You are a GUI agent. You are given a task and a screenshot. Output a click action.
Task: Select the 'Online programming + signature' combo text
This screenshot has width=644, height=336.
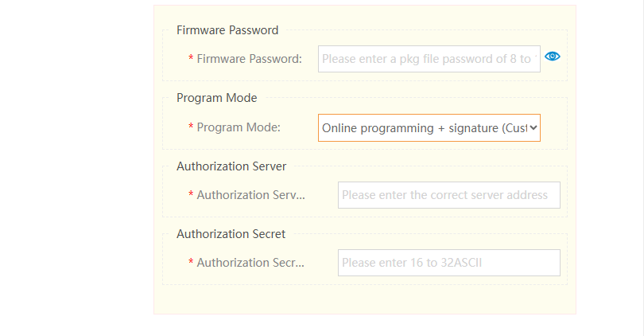(x=425, y=128)
